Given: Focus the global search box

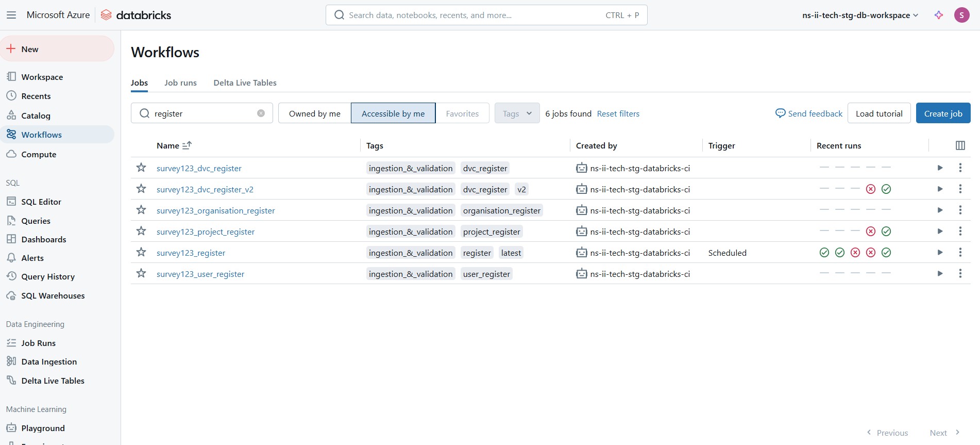Looking at the screenshot, I should click(486, 15).
